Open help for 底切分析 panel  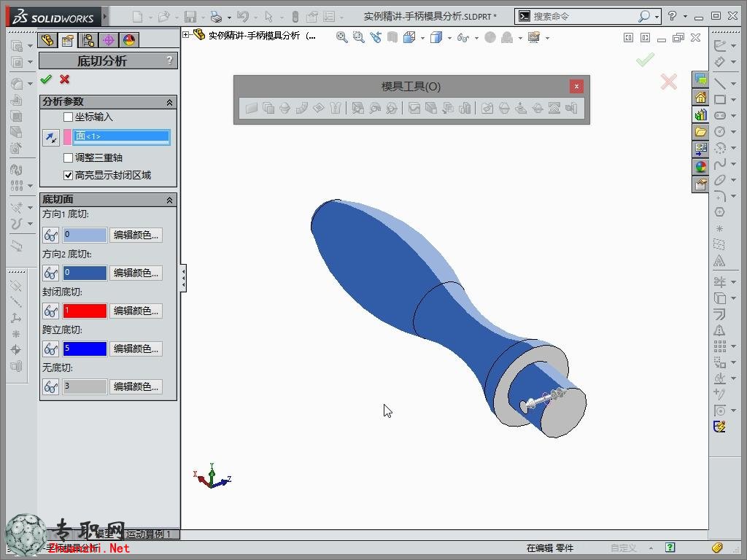click(x=169, y=61)
